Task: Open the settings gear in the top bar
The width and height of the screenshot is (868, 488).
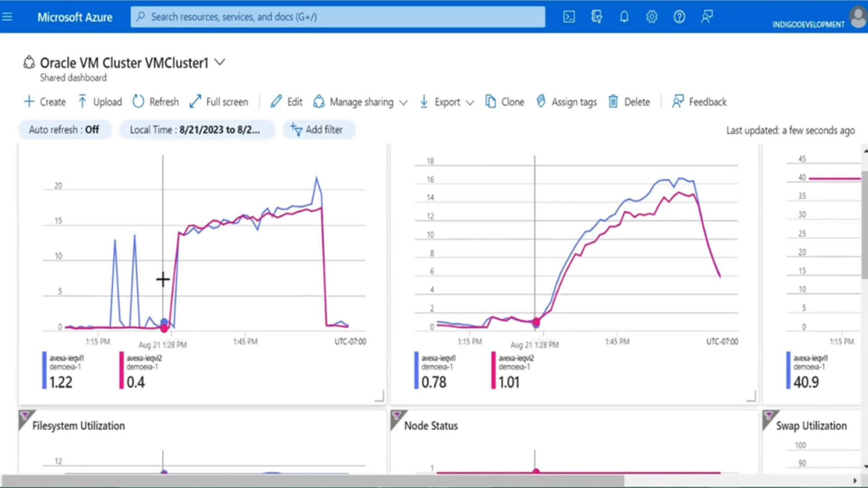Action: (651, 17)
